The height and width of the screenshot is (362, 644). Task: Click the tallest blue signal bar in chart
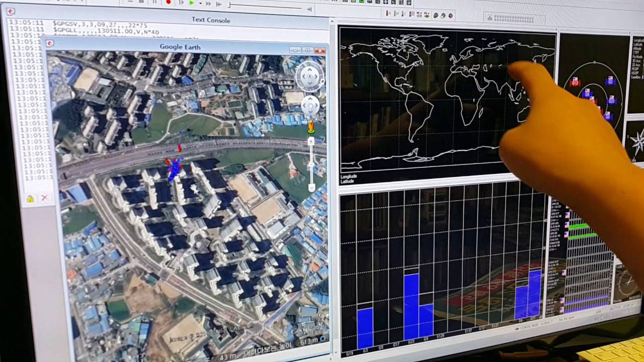[412, 306]
